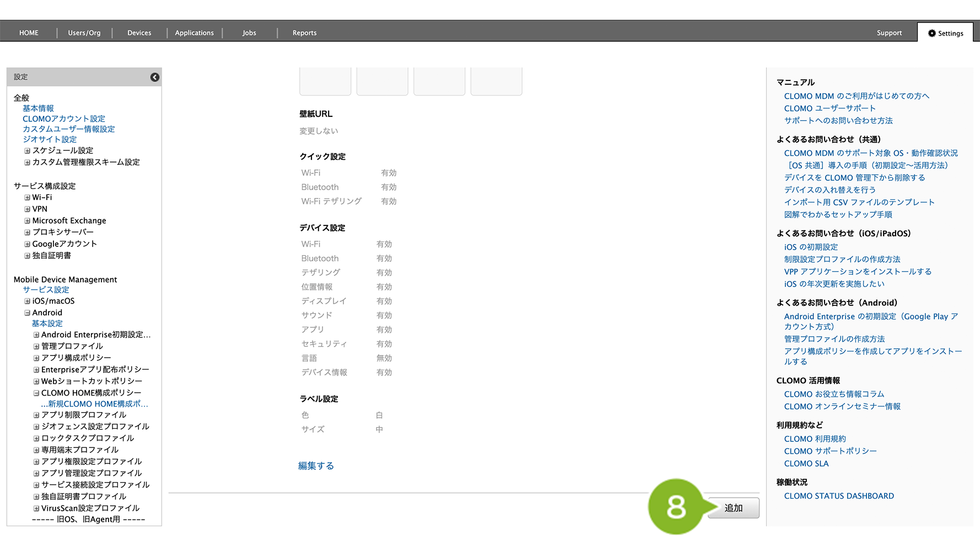The width and height of the screenshot is (980, 551).
Task: Collapse the Android tree node
Action: pyautogui.click(x=27, y=313)
